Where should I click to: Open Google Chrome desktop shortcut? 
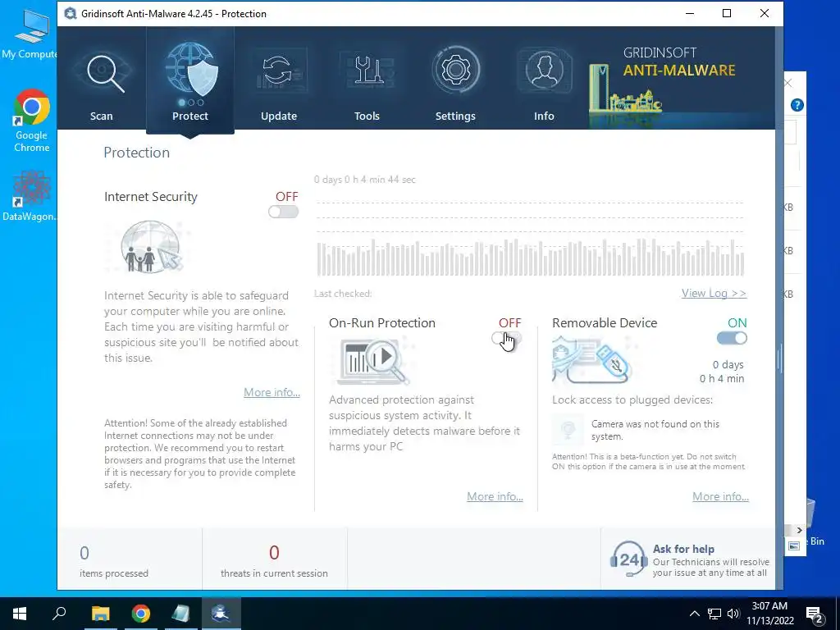coord(32,121)
